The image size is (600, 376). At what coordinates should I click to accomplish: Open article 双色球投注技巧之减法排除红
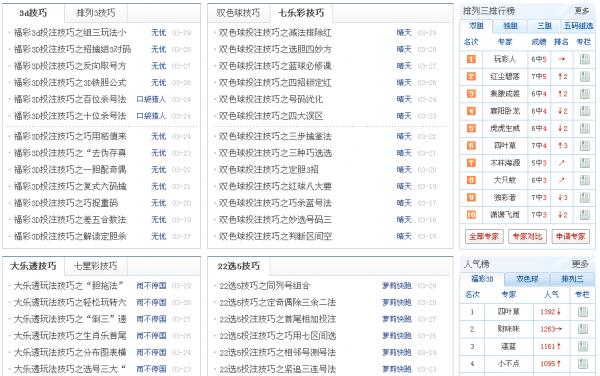tap(275, 33)
